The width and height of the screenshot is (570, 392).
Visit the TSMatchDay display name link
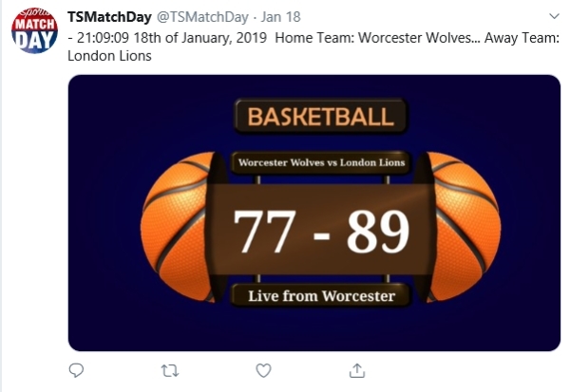[x=109, y=17]
